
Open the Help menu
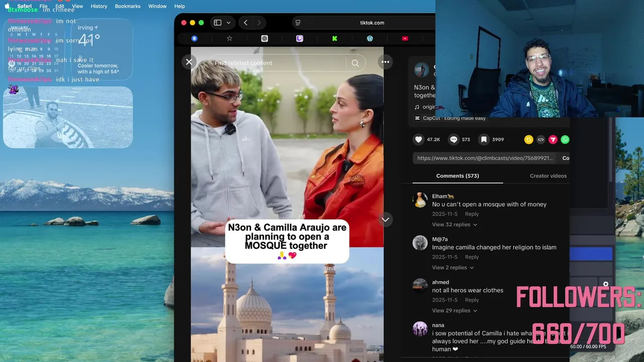pyautogui.click(x=180, y=6)
